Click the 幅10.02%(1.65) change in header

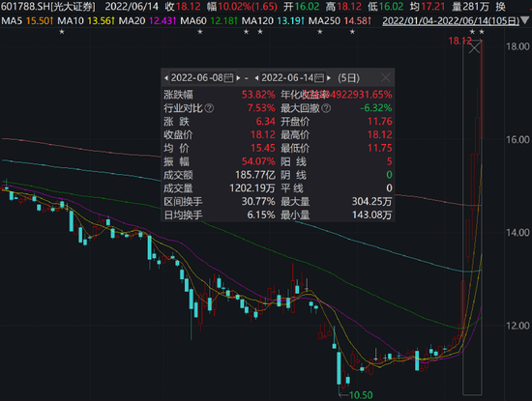pos(242,7)
